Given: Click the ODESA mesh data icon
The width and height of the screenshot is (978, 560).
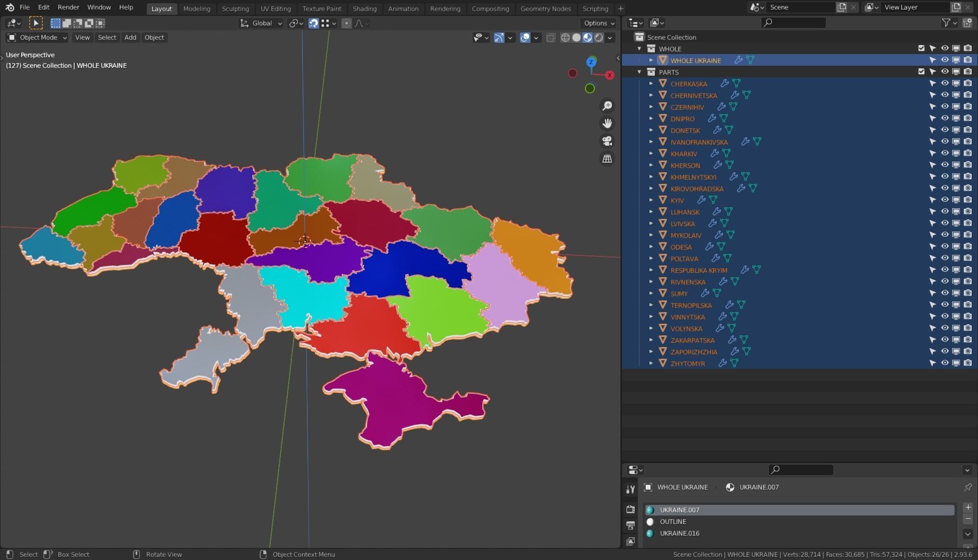Looking at the screenshot, I should click(721, 247).
